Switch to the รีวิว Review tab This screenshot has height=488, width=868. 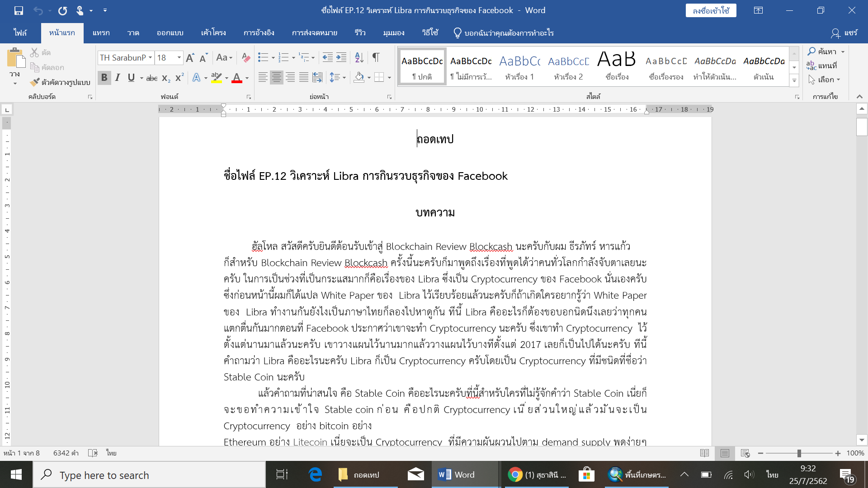coord(360,33)
